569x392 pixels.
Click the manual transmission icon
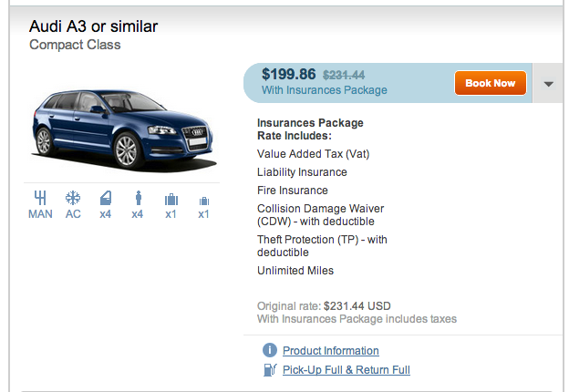point(40,198)
